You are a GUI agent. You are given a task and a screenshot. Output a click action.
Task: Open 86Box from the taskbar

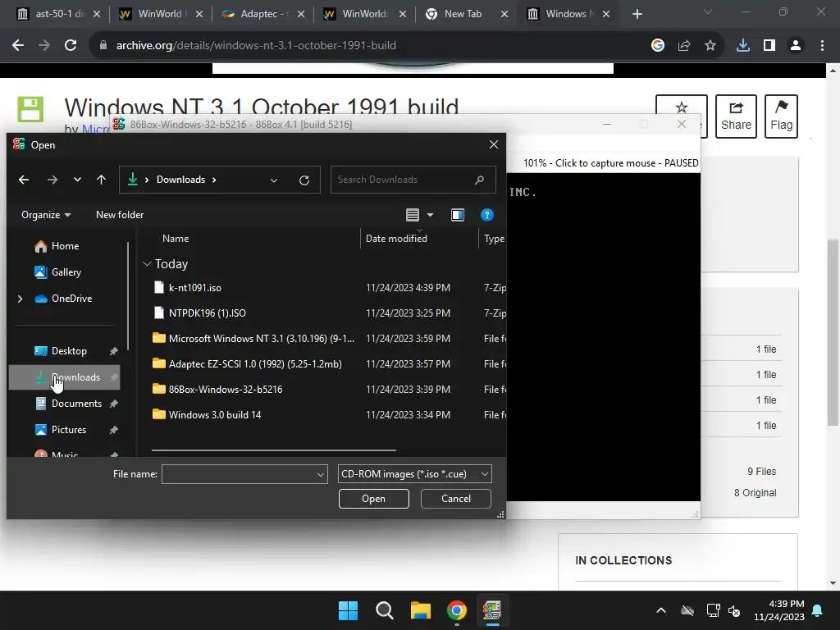(492, 610)
